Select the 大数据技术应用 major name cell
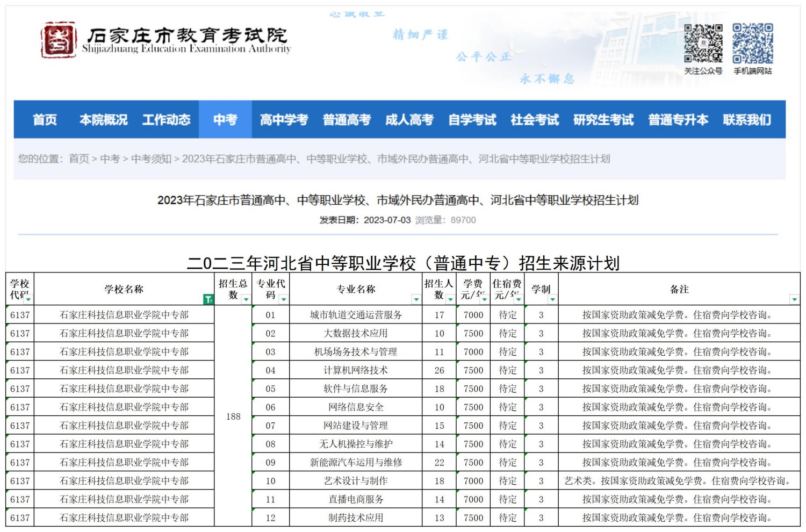 (x=355, y=334)
